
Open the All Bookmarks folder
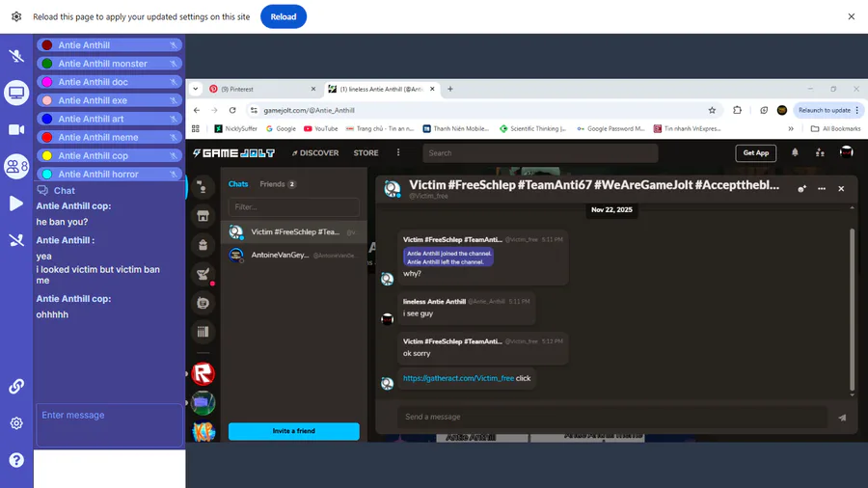836,128
